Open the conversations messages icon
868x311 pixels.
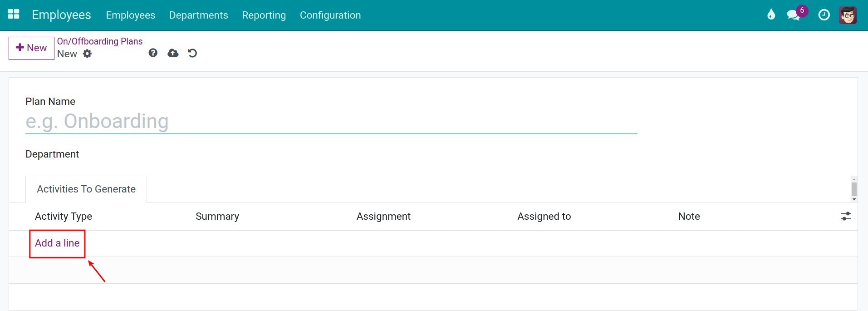click(x=793, y=15)
